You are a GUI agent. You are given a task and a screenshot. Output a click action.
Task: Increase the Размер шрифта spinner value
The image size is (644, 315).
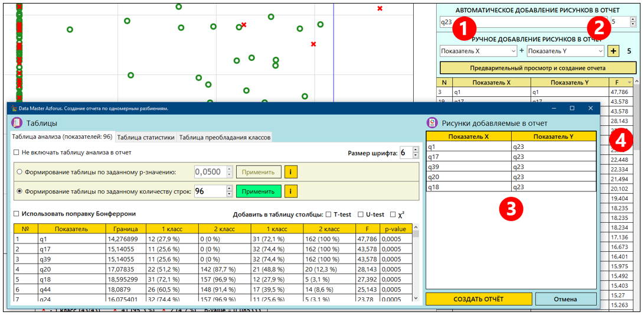(x=416, y=150)
